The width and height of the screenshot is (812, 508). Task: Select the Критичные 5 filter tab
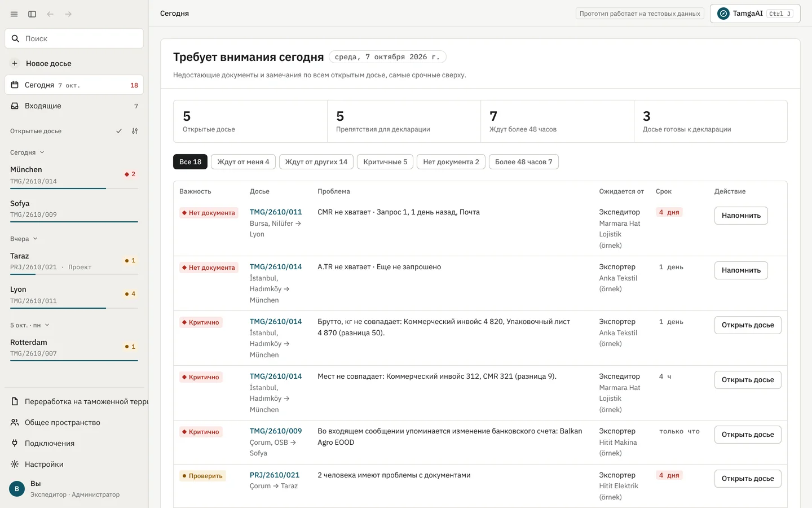pyautogui.click(x=385, y=162)
